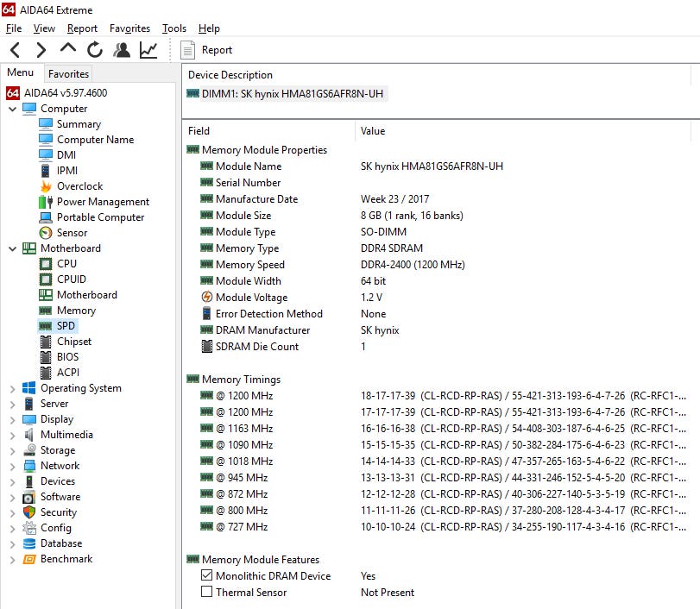Open the Favorites menu in menu bar
Viewport: 700px width, 609px height.
pos(130,28)
